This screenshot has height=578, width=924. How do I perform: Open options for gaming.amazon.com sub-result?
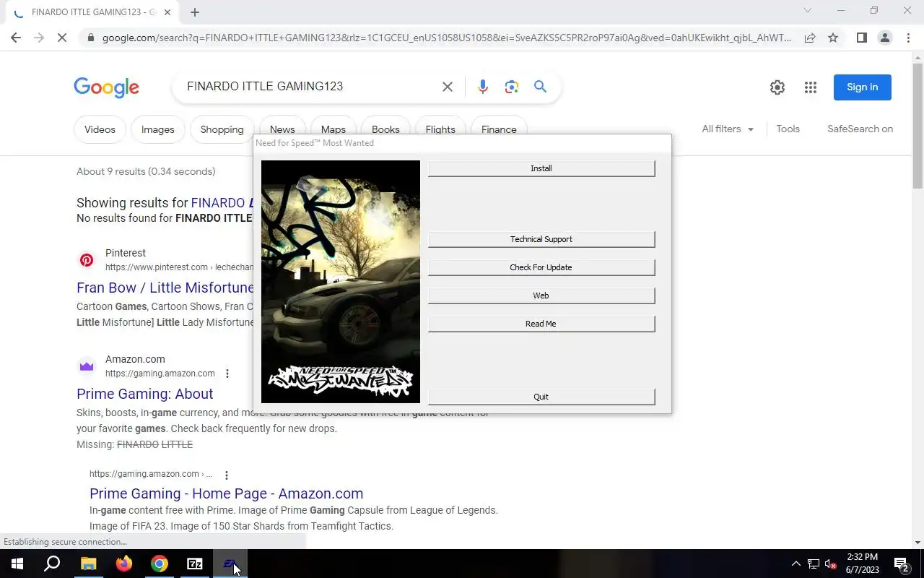pos(227,475)
